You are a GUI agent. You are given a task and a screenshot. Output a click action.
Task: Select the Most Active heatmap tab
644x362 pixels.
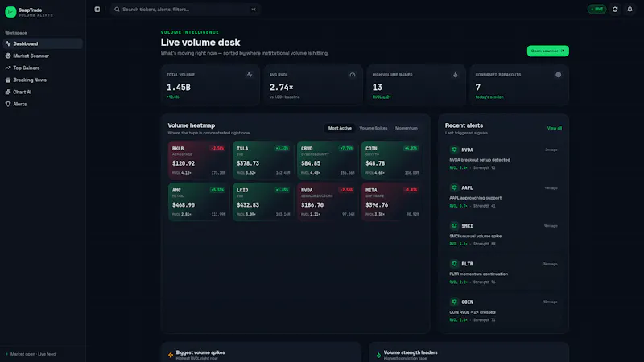point(340,128)
